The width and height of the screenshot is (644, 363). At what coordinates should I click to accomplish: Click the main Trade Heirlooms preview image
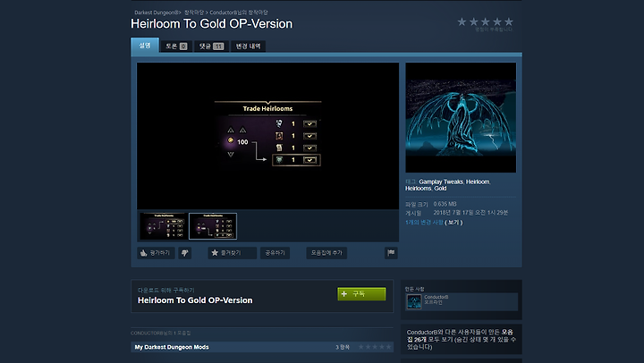click(x=267, y=136)
